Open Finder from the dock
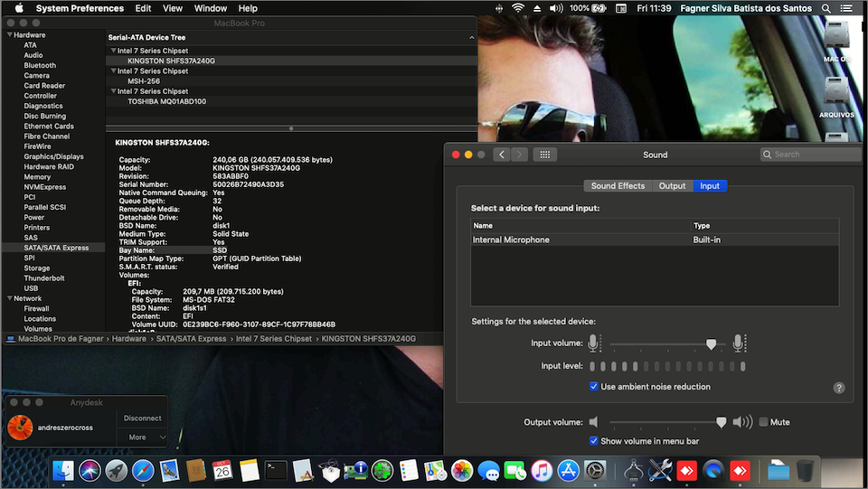 63,470
